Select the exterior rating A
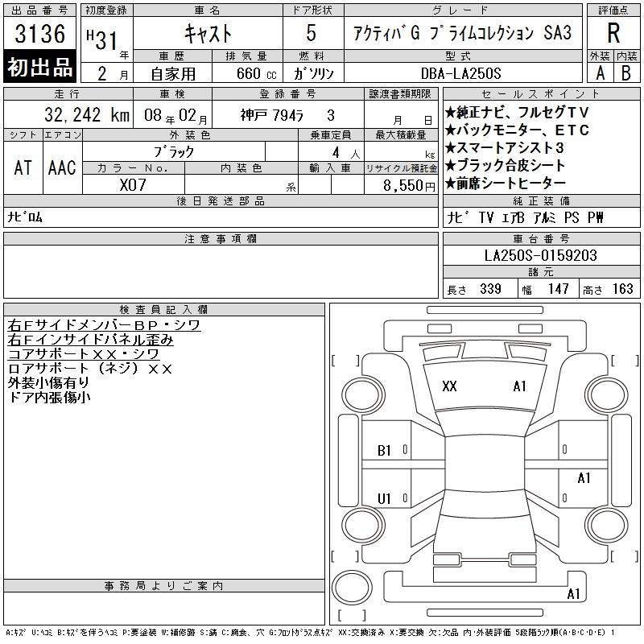Screen dimensions: 644x644 click(x=600, y=73)
